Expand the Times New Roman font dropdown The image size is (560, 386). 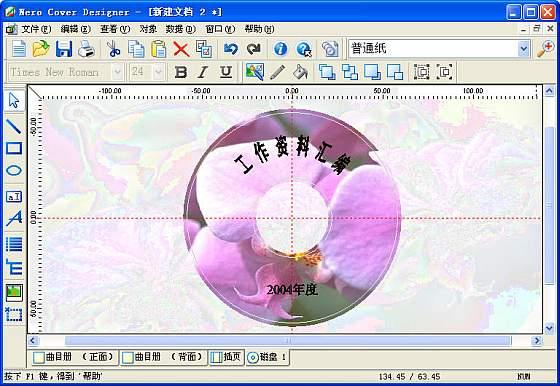tap(118, 72)
